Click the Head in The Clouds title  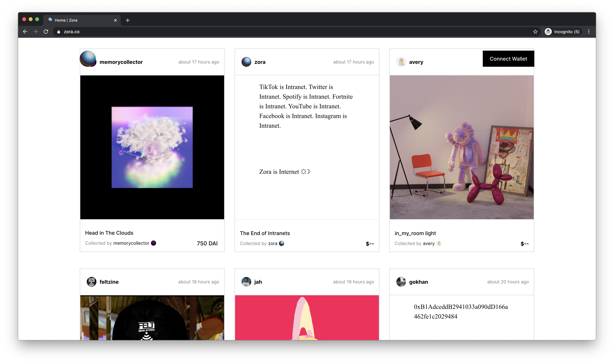[x=109, y=233]
